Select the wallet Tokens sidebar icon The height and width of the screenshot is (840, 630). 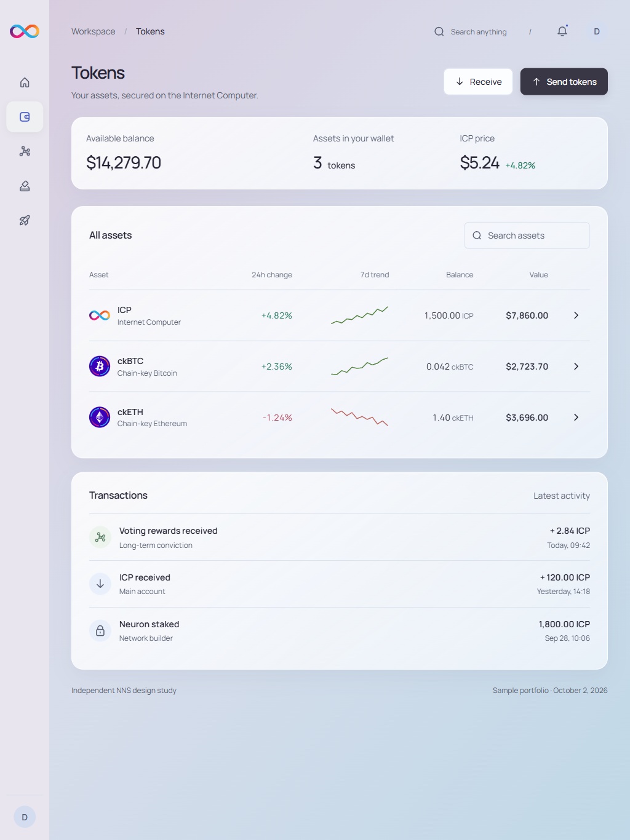[25, 117]
